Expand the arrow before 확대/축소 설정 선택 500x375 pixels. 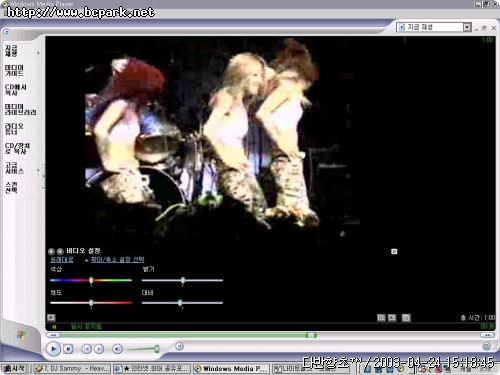[x=87, y=260]
